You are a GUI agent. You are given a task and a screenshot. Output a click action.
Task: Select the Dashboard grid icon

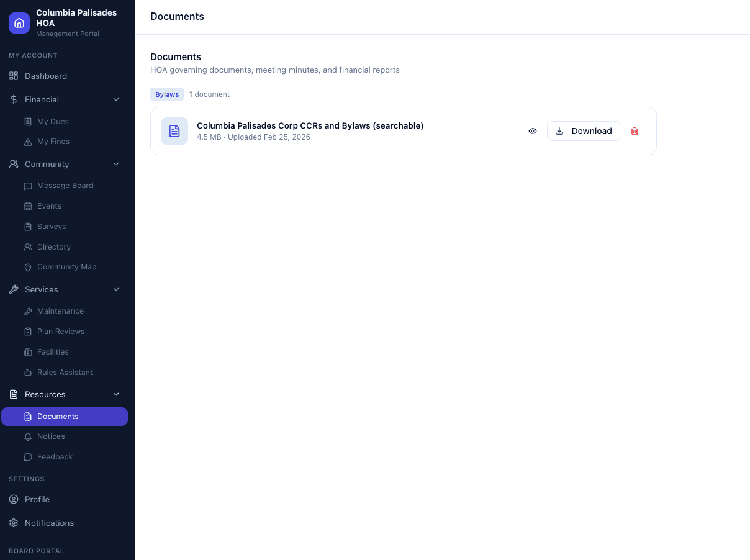coord(14,76)
